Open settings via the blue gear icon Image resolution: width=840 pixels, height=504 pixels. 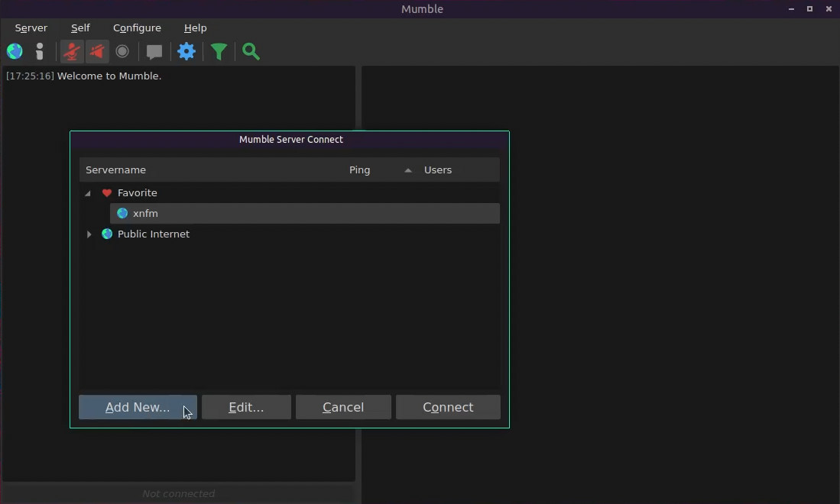(186, 51)
